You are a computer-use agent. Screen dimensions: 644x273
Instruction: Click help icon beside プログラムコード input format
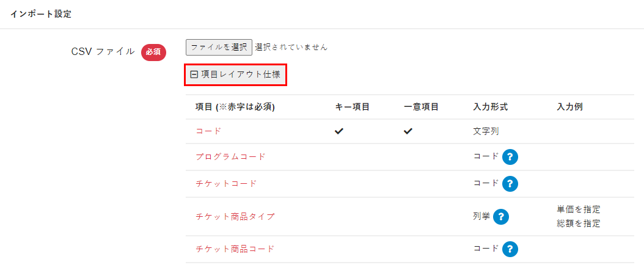pyautogui.click(x=510, y=157)
